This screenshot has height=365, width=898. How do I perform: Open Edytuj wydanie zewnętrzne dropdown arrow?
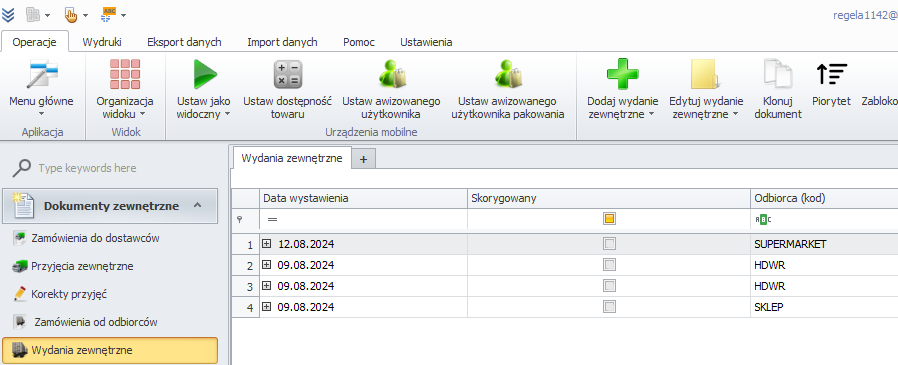click(735, 115)
